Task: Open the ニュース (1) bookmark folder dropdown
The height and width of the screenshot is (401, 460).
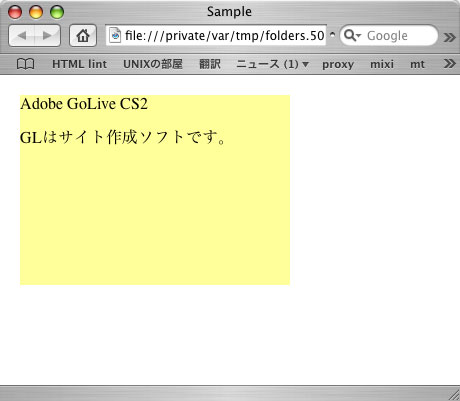Action: (272, 64)
